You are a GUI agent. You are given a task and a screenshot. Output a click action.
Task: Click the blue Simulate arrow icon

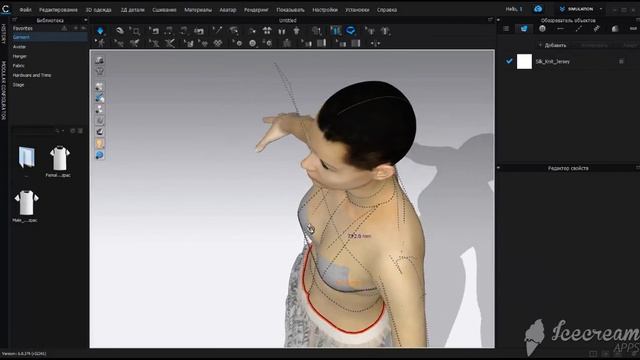click(x=100, y=31)
